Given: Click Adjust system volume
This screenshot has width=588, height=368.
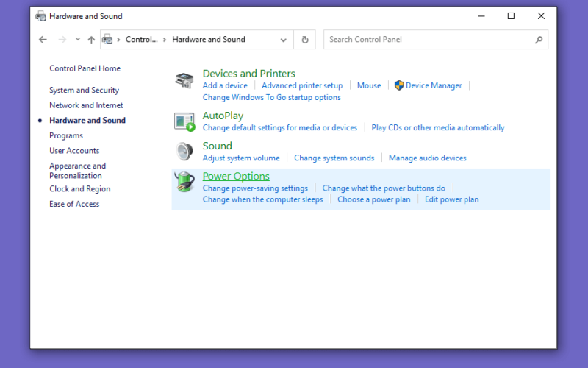Looking at the screenshot, I should pos(241,158).
